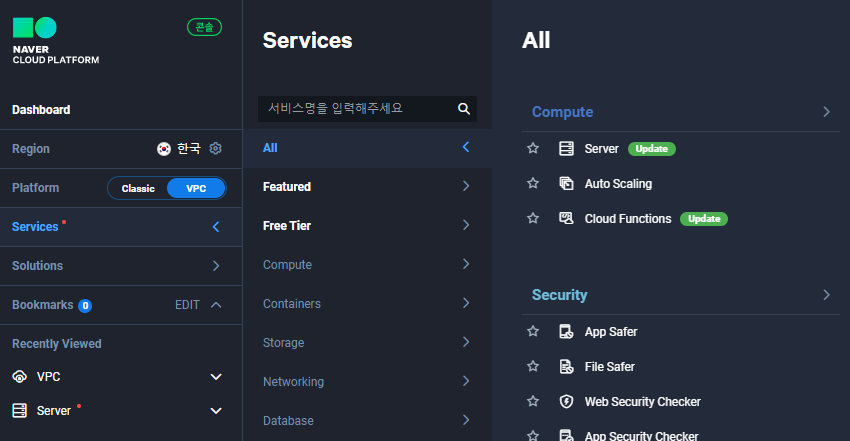Open the Dashboard
Screen dimensions: 850x441
41,110
